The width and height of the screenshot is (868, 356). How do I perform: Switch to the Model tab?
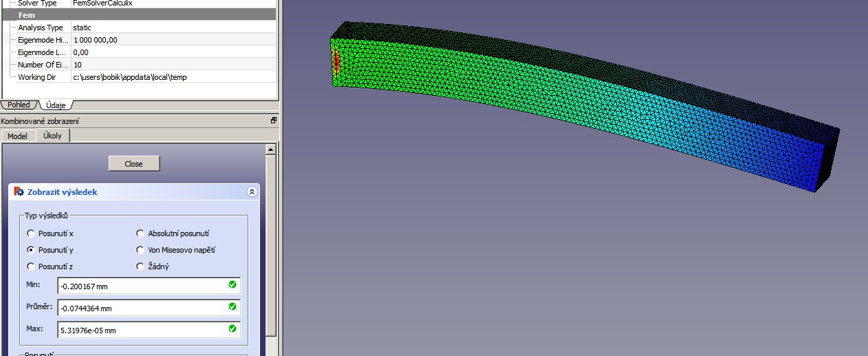coord(17,136)
